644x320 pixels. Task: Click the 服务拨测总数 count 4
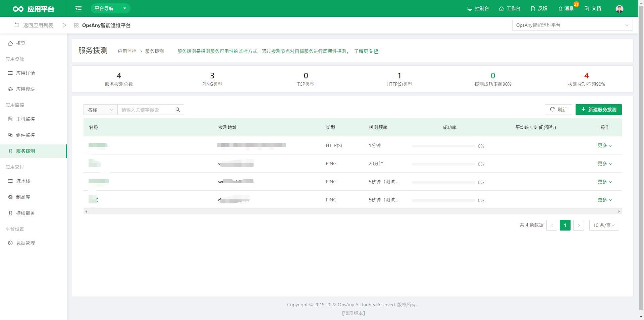coord(119,76)
